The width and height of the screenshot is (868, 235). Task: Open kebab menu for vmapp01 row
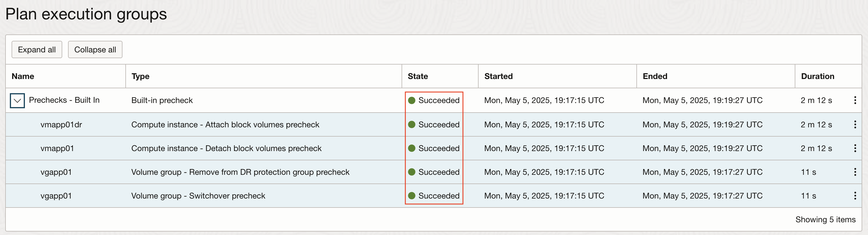855,148
